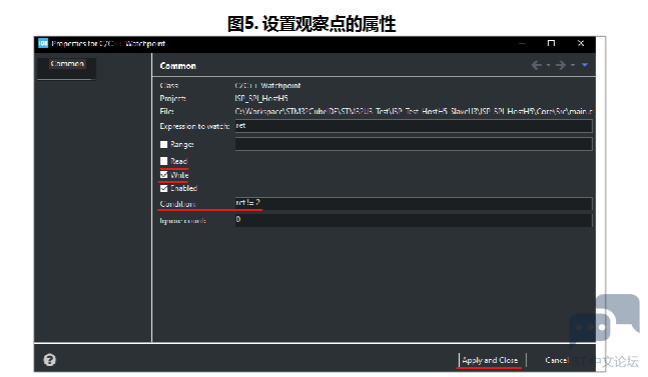The height and width of the screenshot is (377, 648).
Task: Enable the Range checkbox
Action: (x=164, y=144)
